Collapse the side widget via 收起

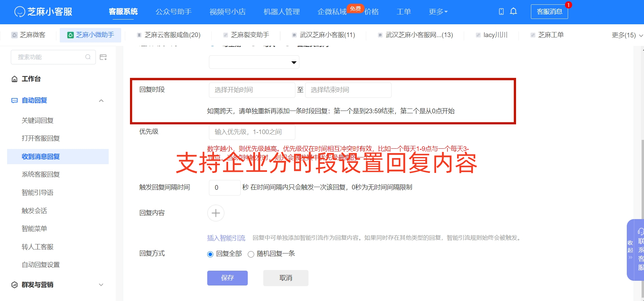pyautogui.click(x=630, y=250)
